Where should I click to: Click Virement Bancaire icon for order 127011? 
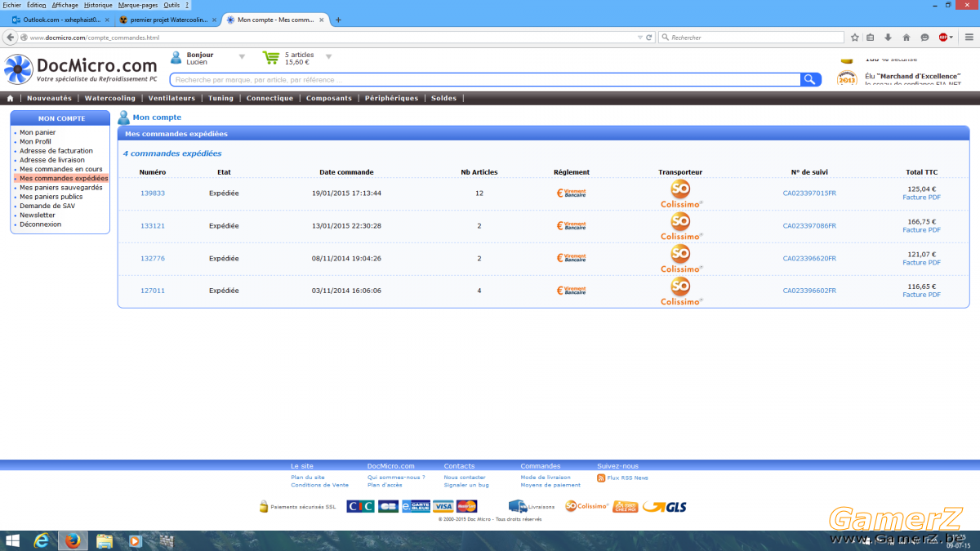(x=572, y=291)
